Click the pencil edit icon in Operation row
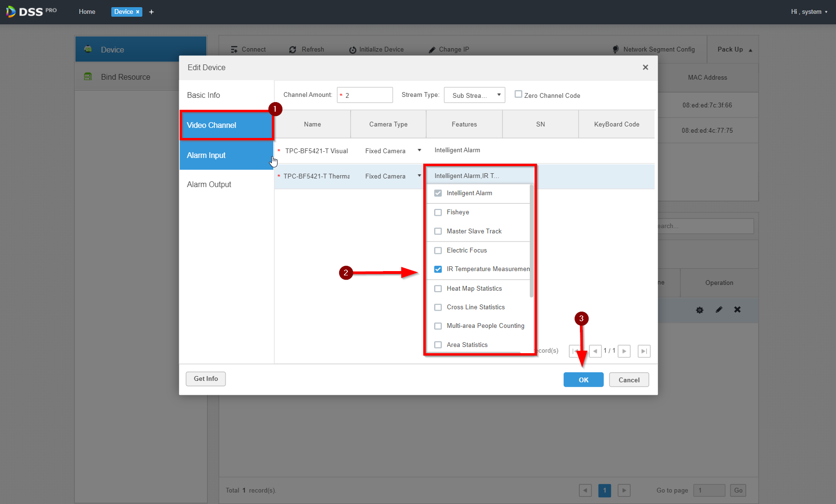 pyautogui.click(x=719, y=310)
